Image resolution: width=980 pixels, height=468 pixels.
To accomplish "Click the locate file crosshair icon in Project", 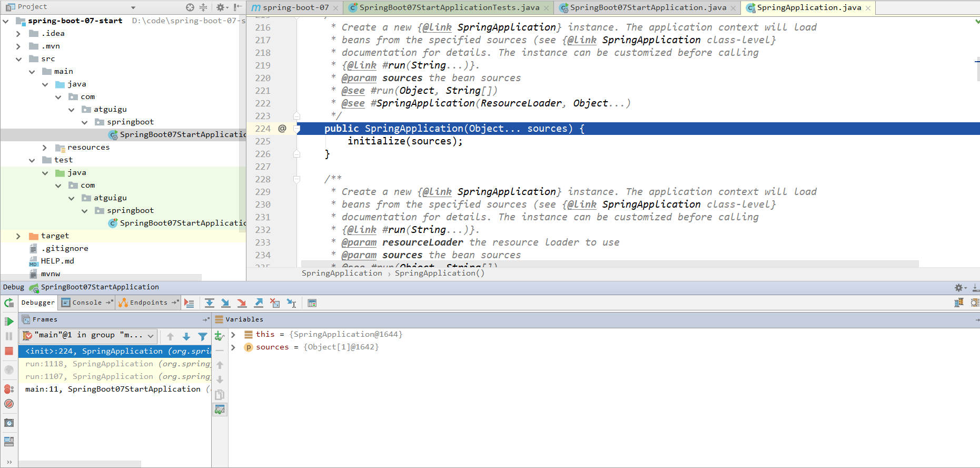I will [190, 7].
